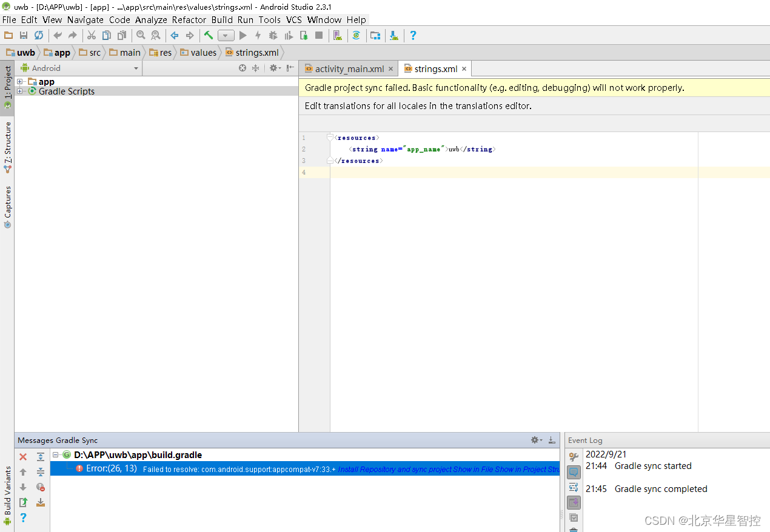Hide the Messages panel with the minimize icon

552,440
